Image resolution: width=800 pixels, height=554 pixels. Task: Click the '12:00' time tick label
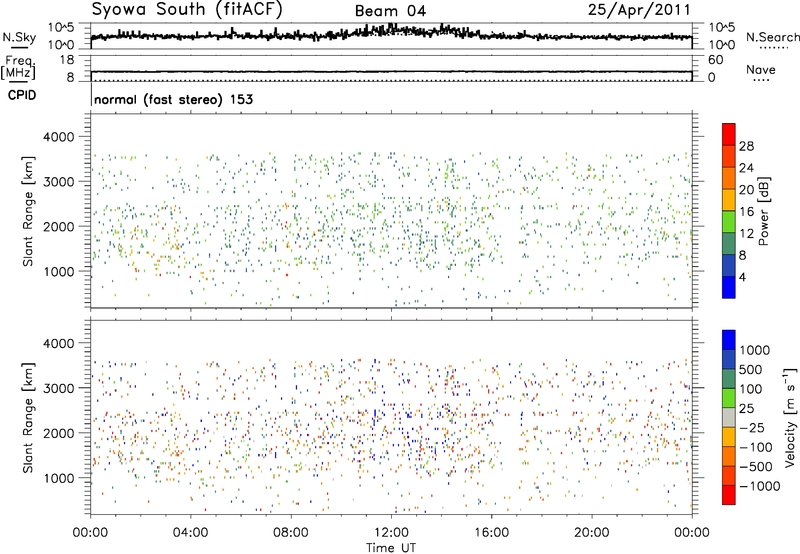click(x=391, y=533)
